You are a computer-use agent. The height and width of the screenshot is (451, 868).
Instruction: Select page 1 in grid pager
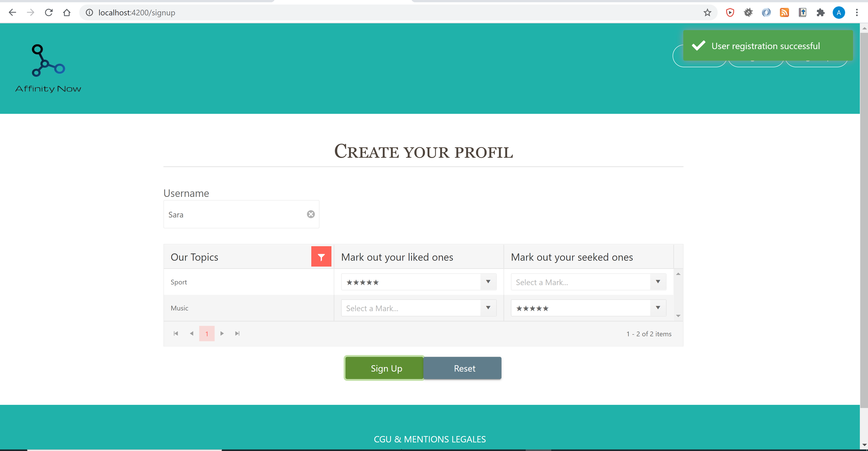pos(206,334)
